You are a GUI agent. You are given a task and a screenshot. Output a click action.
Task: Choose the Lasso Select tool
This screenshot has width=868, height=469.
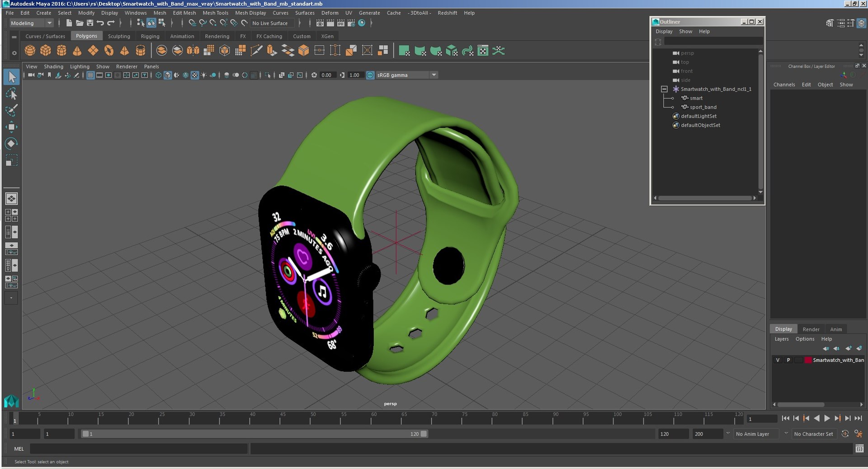(11, 94)
